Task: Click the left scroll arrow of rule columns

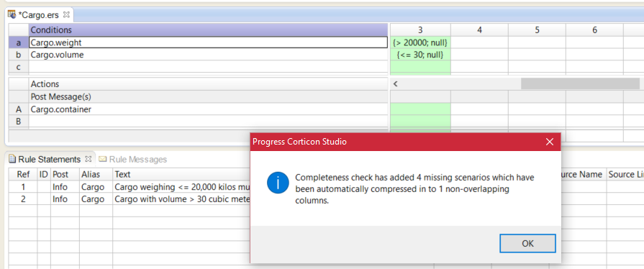Action: point(396,83)
